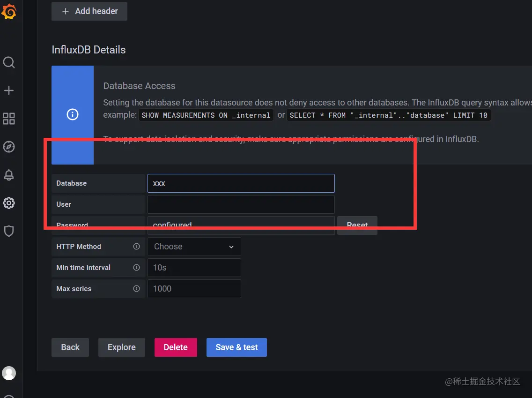
Task: Click the Add header button
Action: [x=89, y=11]
